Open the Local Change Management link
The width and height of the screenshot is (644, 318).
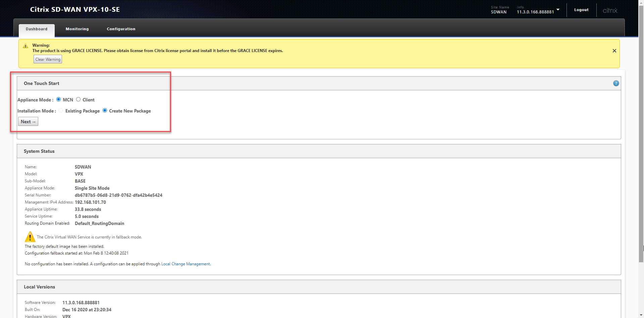[x=185, y=264]
